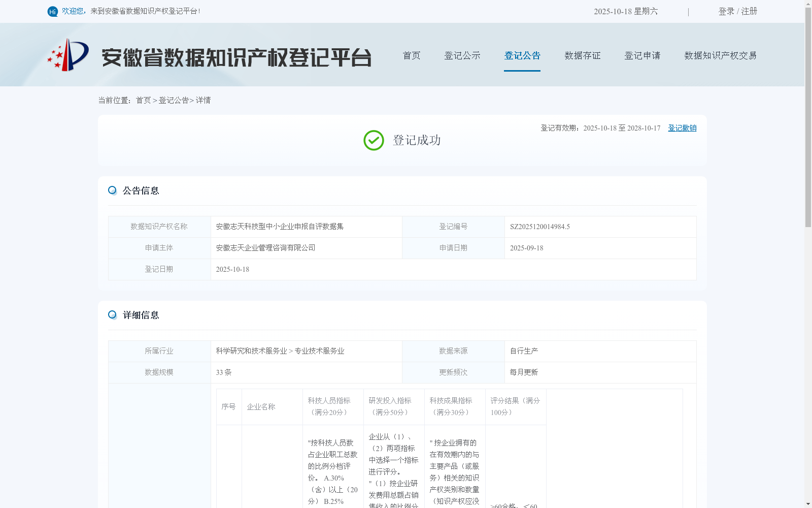Open the 数据知识产权交易 navigation tab

[721, 55]
